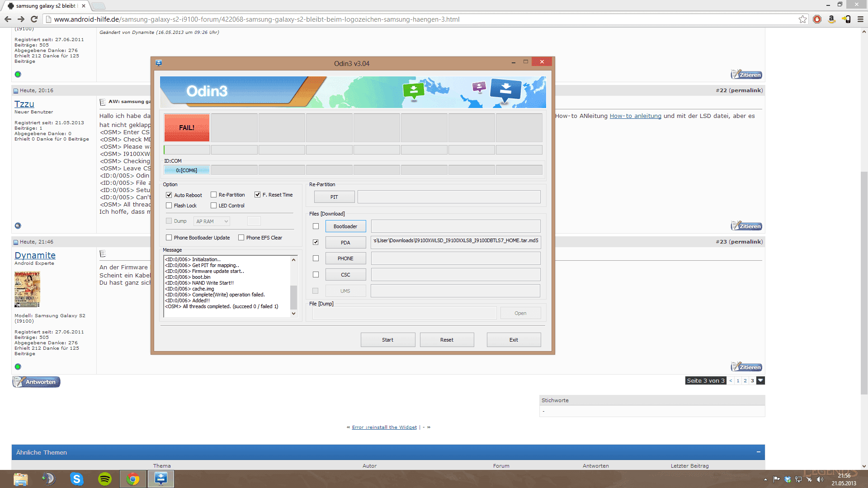The image size is (868, 488).
Task: Close the samsung galaxy s2 tab
Action: click(84, 6)
